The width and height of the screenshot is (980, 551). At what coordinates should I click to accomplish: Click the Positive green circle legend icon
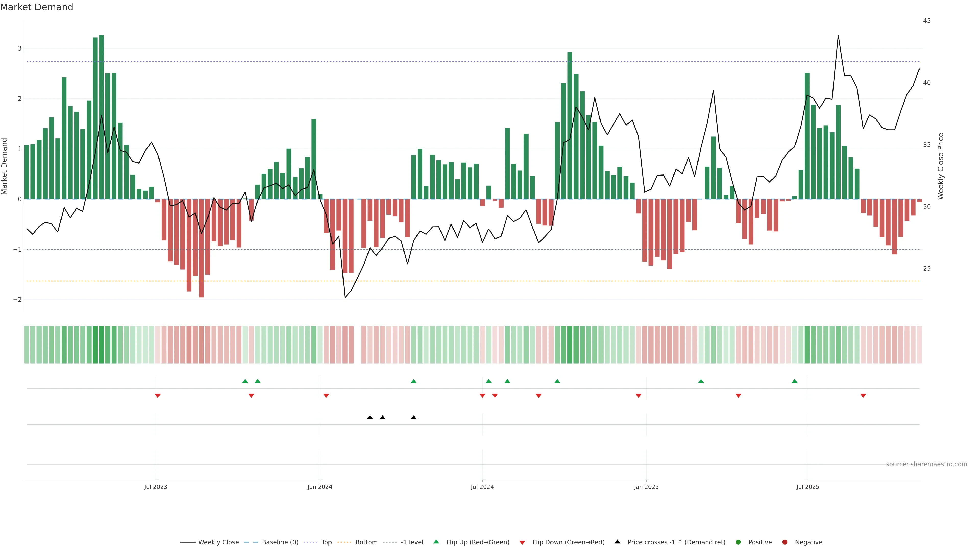pos(738,542)
